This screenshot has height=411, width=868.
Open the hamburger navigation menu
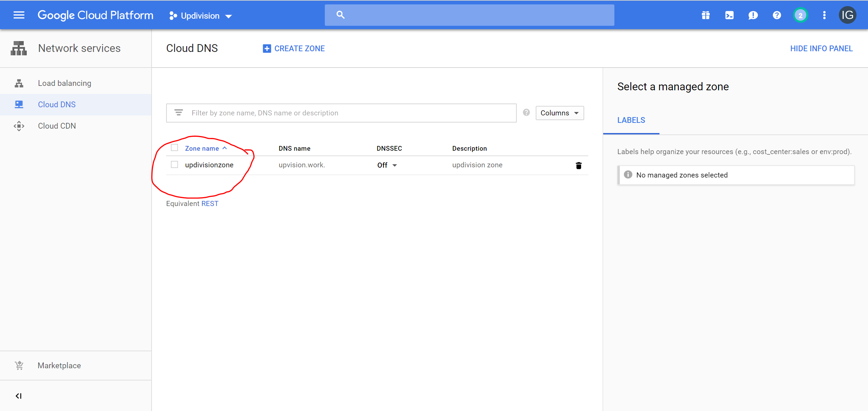coord(19,15)
